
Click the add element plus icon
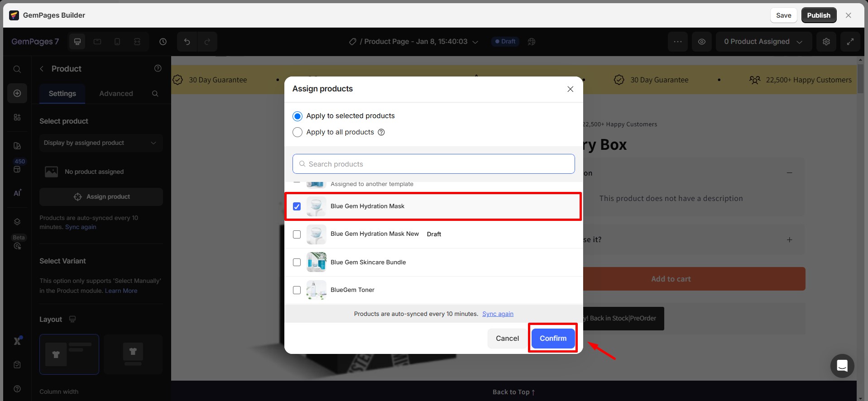[17, 93]
